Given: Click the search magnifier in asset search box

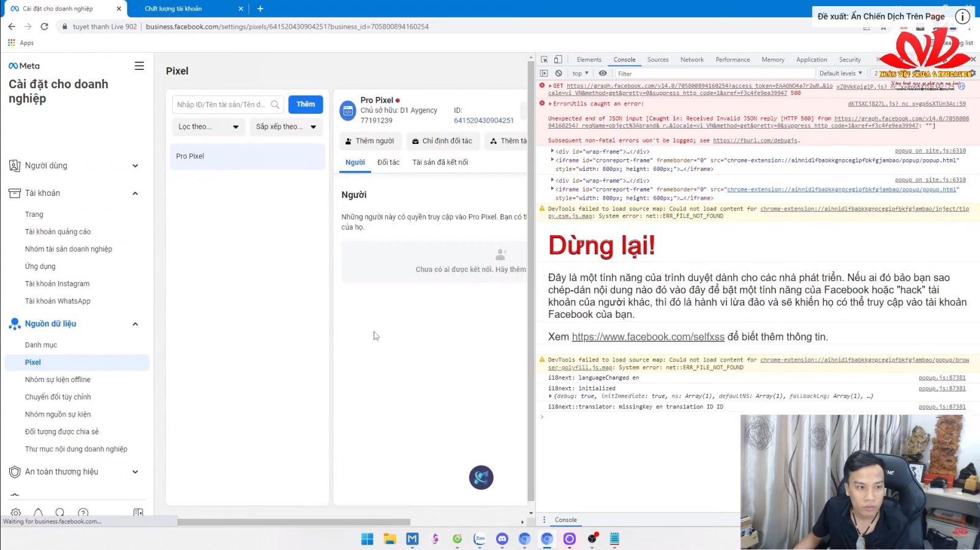Looking at the screenshot, I should tap(275, 105).
